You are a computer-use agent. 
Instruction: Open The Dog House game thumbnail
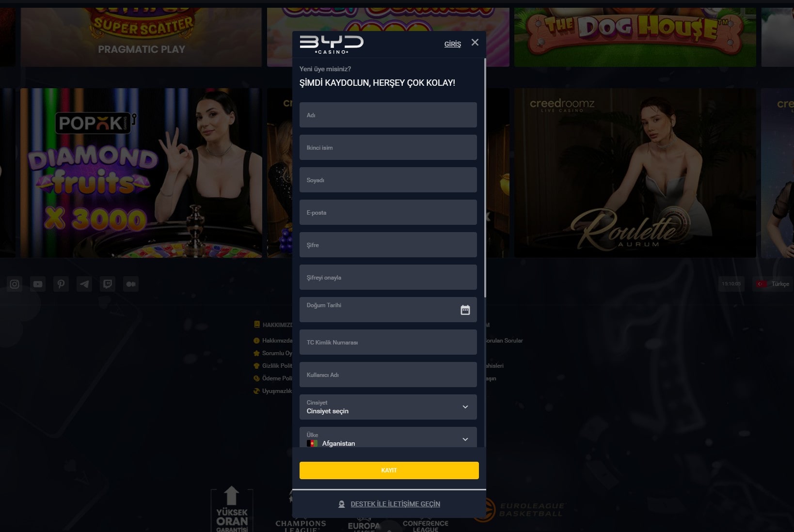click(635, 37)
